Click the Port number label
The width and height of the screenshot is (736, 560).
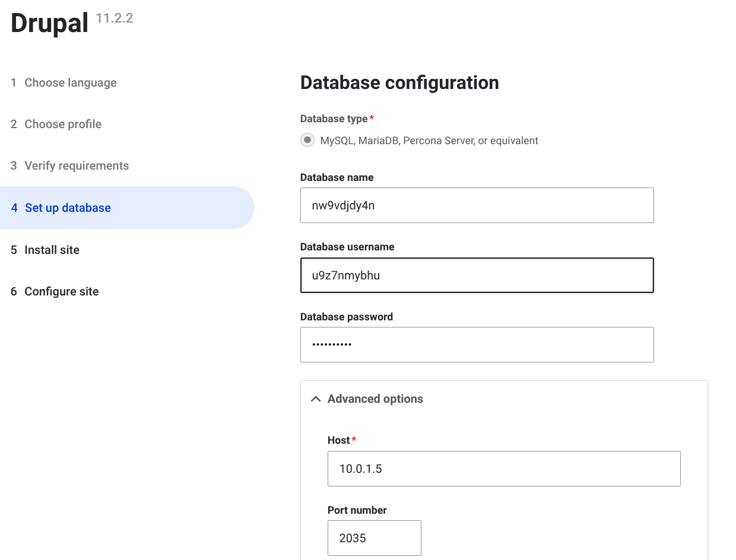(357, 510)
